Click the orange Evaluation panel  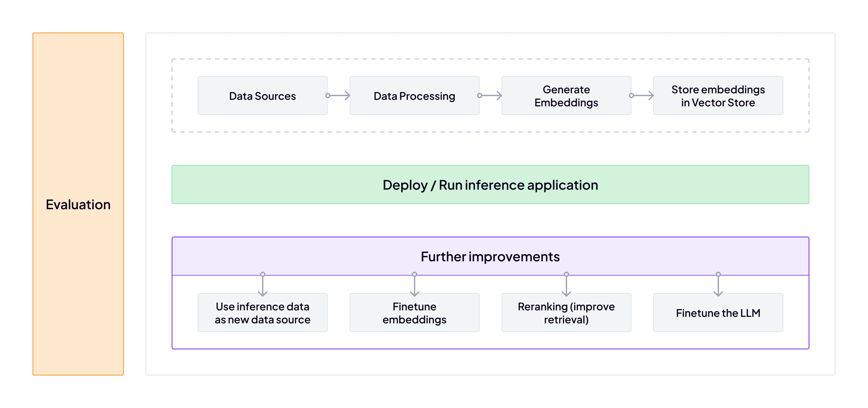click(x=78, y=204)
